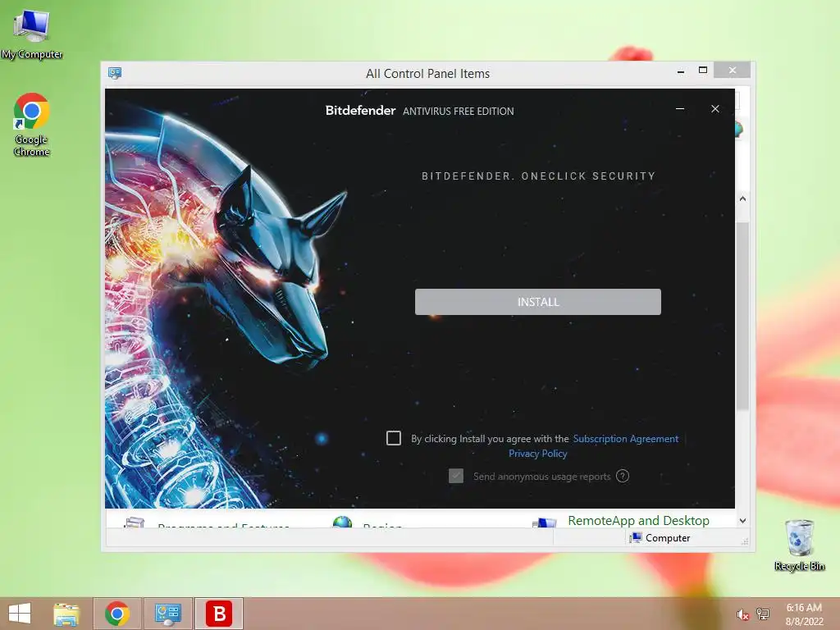Maximize the All Control Panel Items window
The image size is (840, 630).
[x=703, y=71]
